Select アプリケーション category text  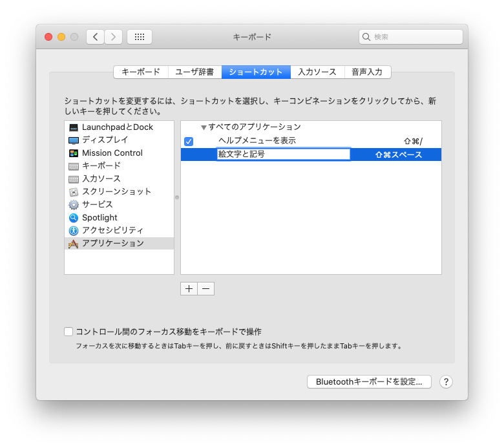click(113, 243)
